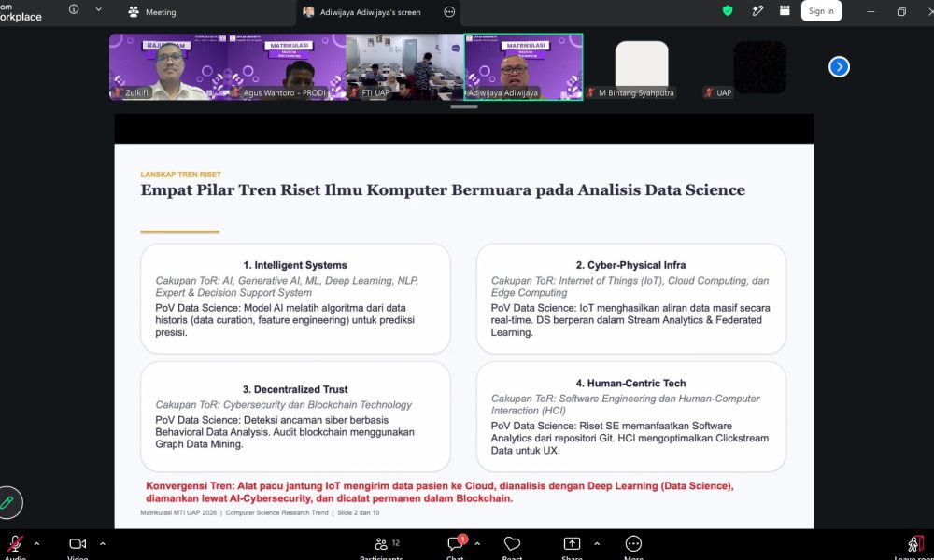Click the 'Slide 2 dari 10' footer text

359,513
